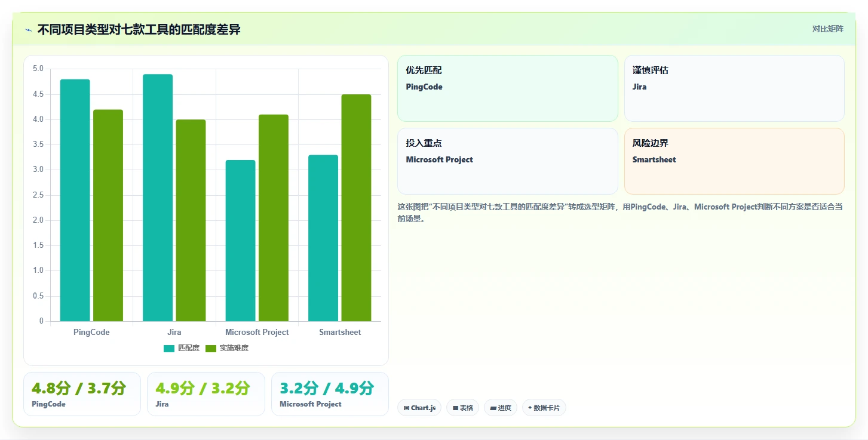This screenshot has height=440, width=868.
Task: Click the Jira green 实施难度 bar
Action: (191, 220)
